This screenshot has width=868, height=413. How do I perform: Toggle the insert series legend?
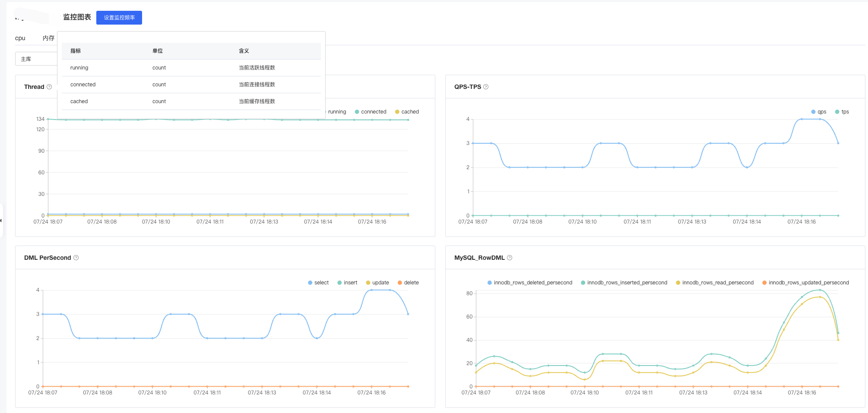[x=347, y=283]
